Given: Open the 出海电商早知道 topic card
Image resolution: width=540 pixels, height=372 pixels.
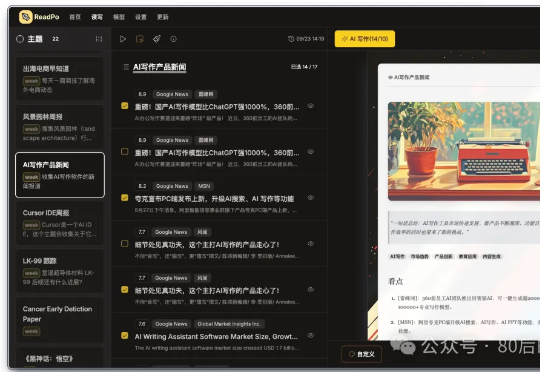Looking at the screenshot, I should (60, 79).
